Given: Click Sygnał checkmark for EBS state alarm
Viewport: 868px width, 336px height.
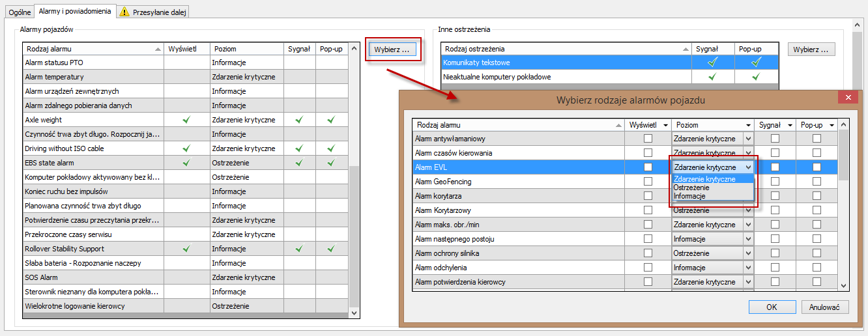Looking at the screenshot, I should pos(299,163).
